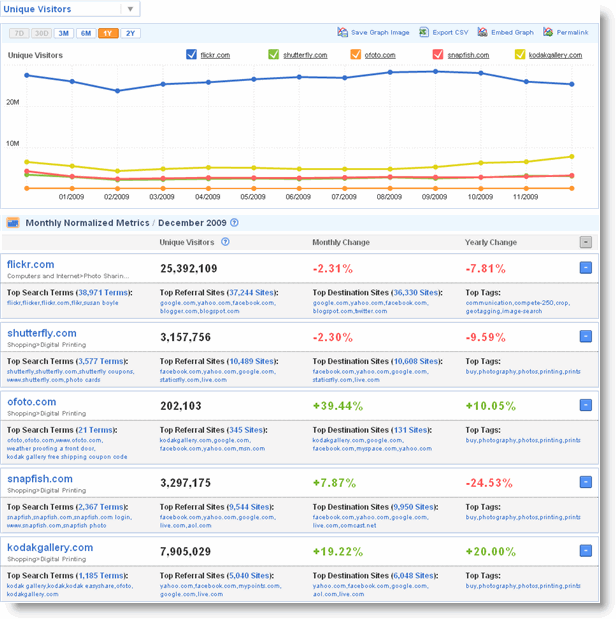Collapse the flickr.com details row
This screenshot has width=616, height=619.
point(586,268)
